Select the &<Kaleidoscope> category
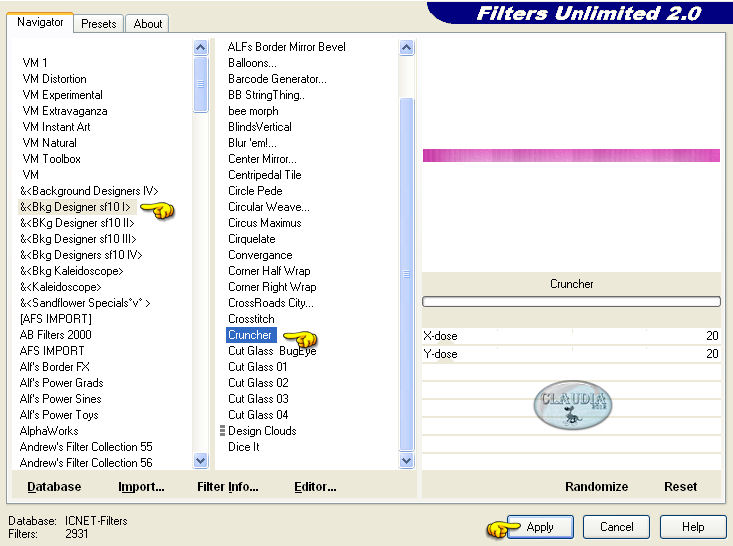 click(60, 287)
